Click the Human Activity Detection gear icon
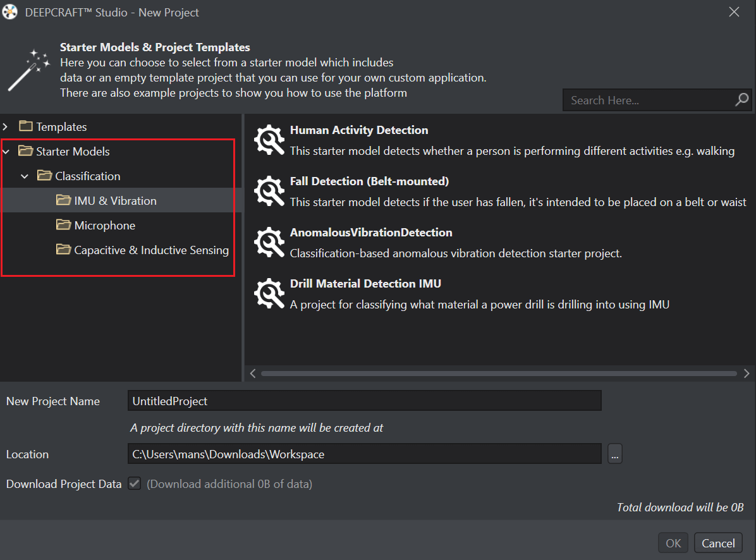 [x=269, y=140]
